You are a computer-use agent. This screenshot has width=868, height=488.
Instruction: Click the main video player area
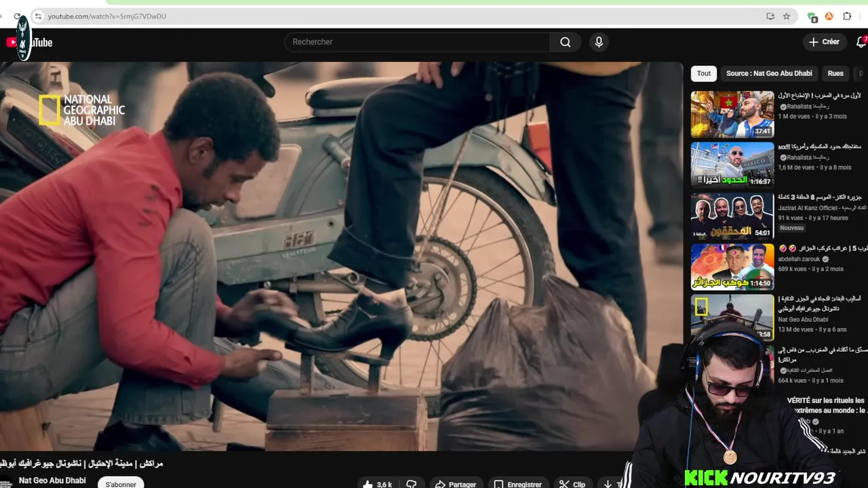(341, 256)
